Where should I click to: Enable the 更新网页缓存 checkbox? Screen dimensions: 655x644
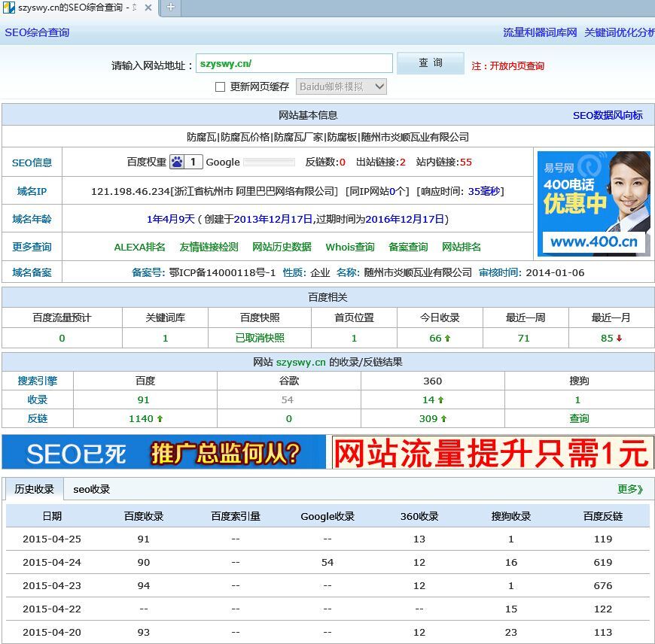pos(221,87)
